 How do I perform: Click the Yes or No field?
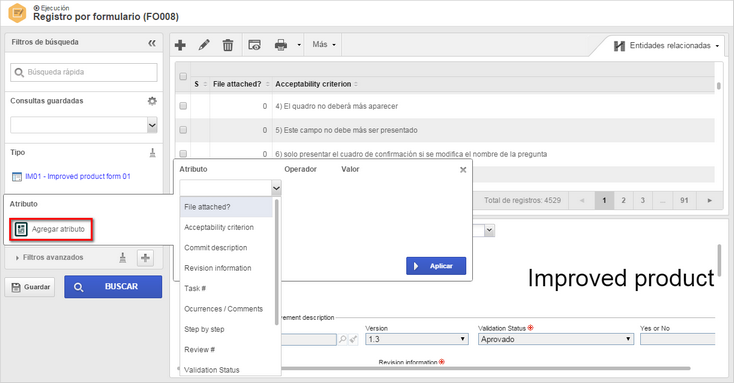tap(677, 339)
